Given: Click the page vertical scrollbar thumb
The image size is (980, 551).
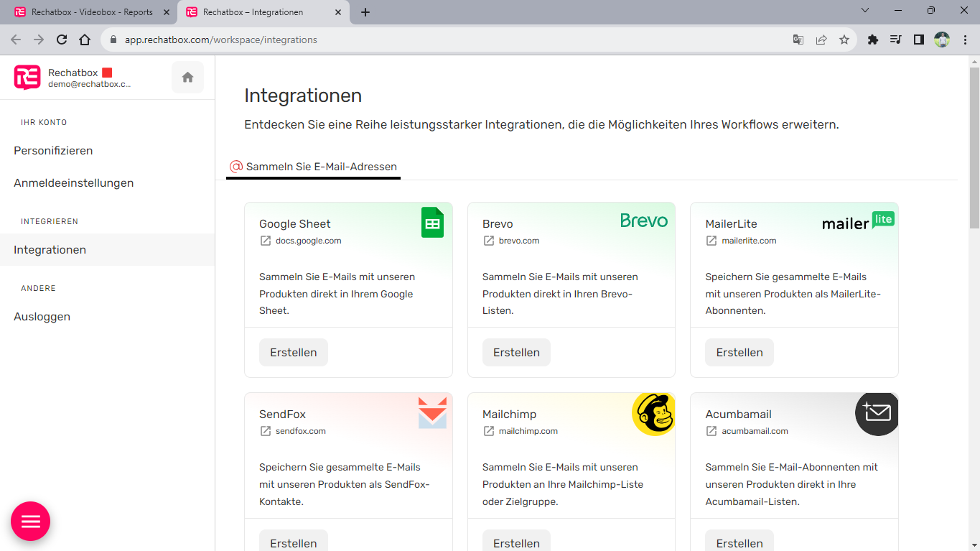Looking at the screenshot, I should tap(974, 148).
